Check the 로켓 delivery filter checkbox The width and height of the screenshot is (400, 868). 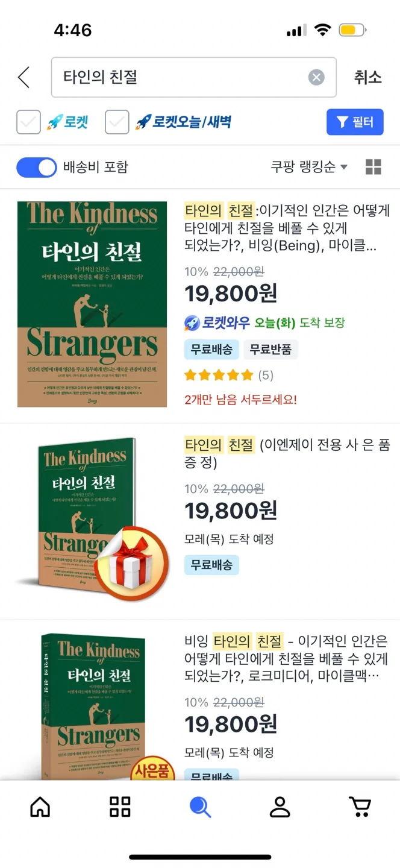click(x=28, y=122)
